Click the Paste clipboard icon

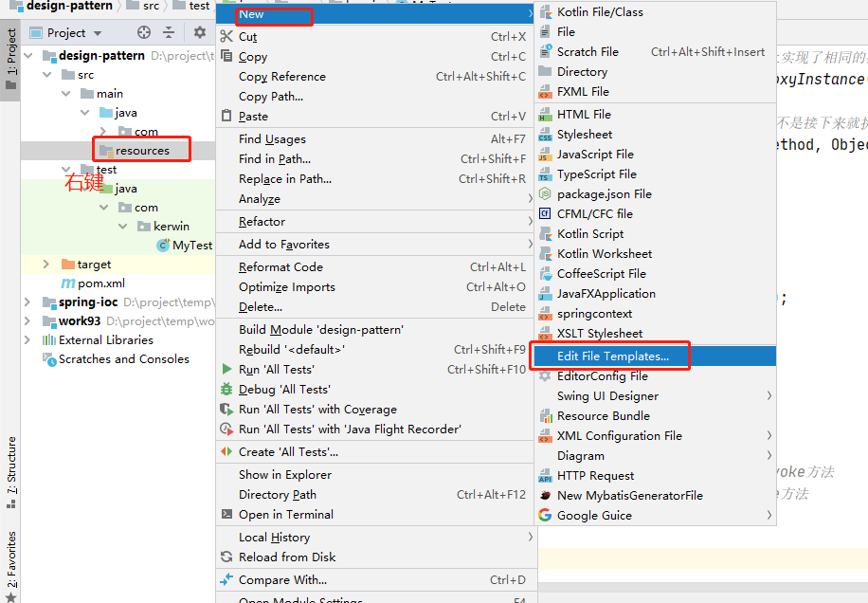pos(226,116)
